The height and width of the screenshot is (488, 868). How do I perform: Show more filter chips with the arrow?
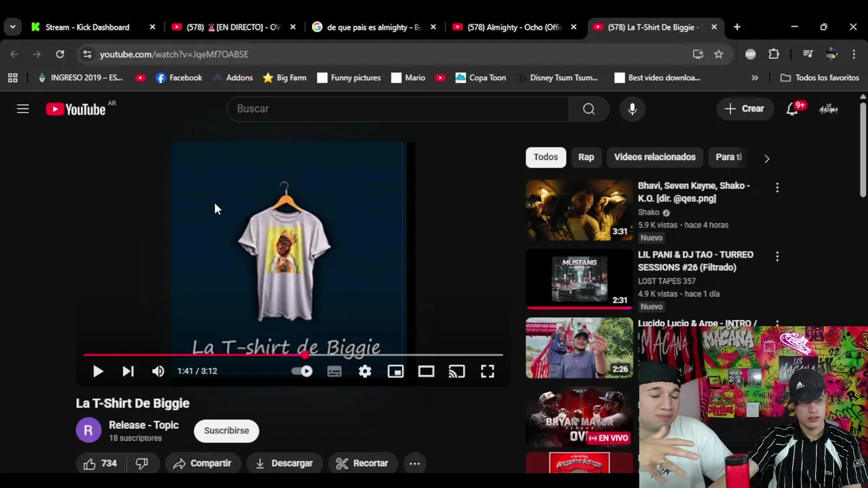point(767,158)
